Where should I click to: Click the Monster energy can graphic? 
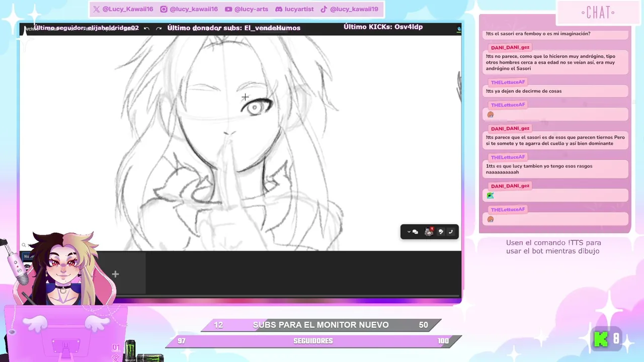[130, 351]
